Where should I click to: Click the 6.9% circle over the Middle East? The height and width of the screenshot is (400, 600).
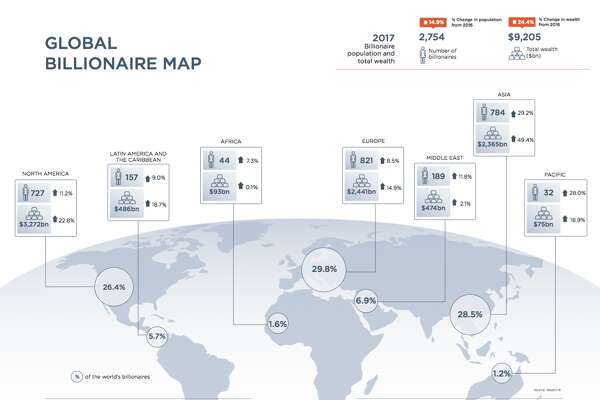click(366, 301)
